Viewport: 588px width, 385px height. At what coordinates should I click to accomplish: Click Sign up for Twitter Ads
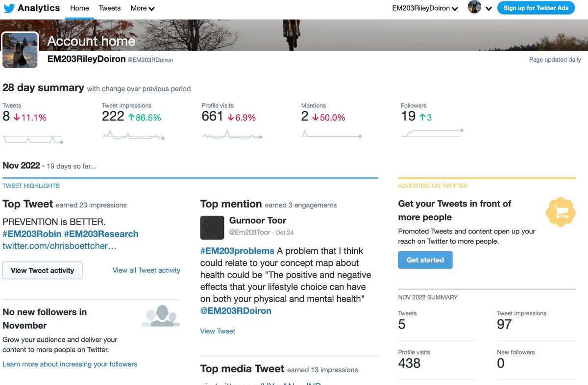pos(536,8)
